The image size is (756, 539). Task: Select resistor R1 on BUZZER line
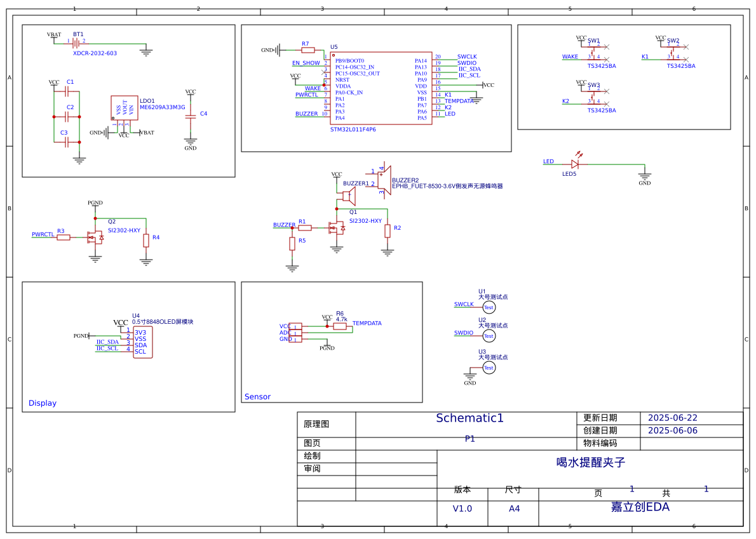coord(305,227)
